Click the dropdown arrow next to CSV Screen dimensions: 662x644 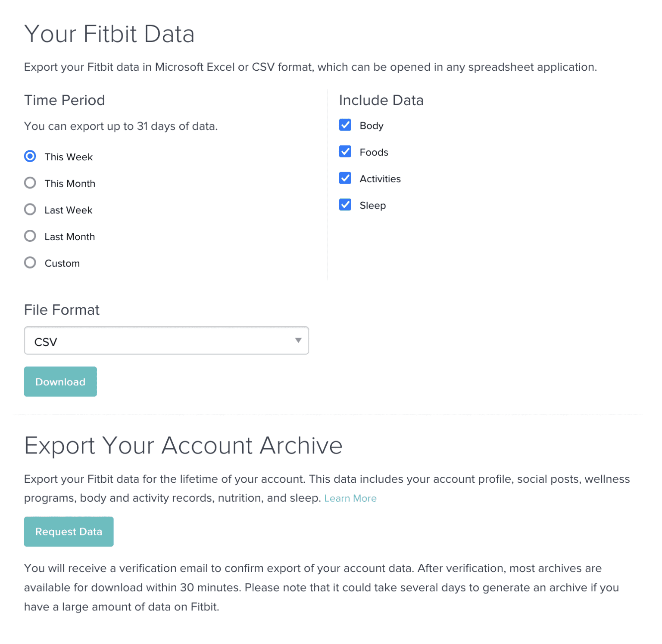(x=298, y=341)
